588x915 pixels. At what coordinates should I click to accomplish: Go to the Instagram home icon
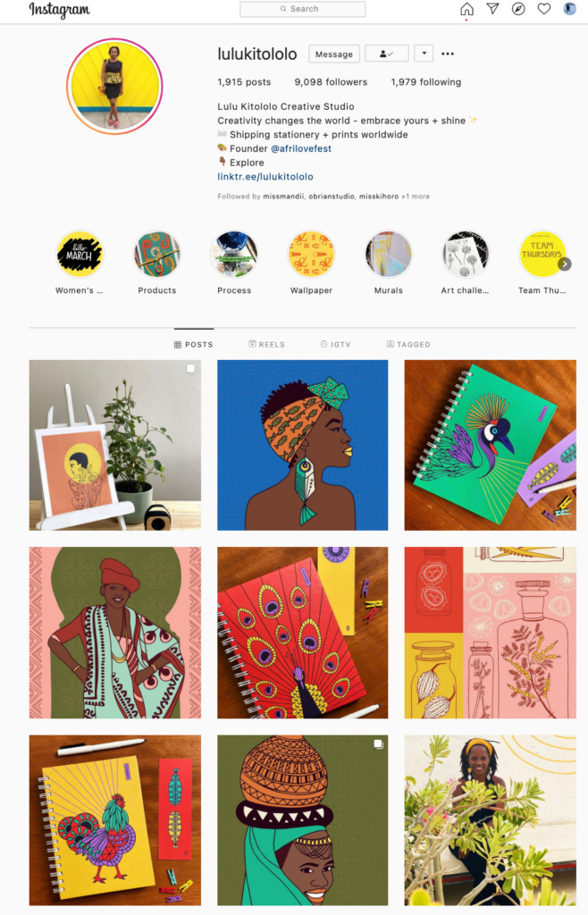(x=466, y=9)
